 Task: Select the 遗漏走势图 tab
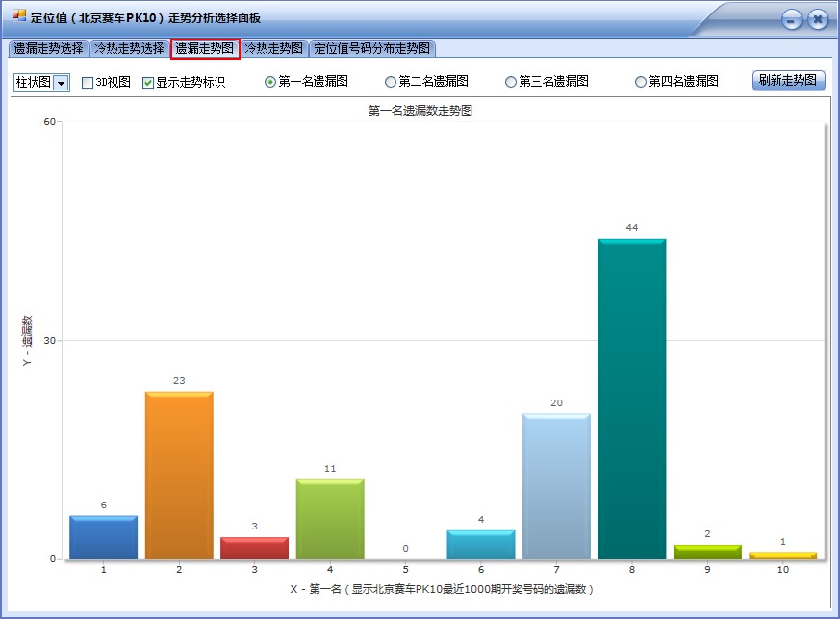point(205,48)
